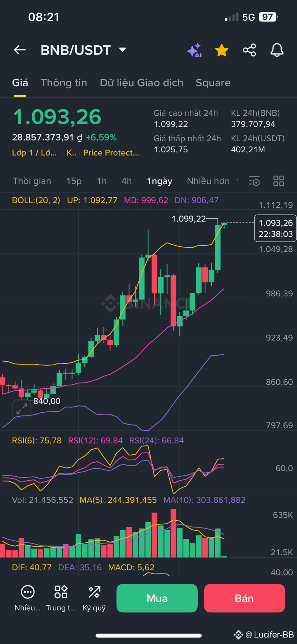Viewport: 297px width, 644px height.
Task: Tap the RSI(24): 66,84 label
Action: coord(156,440)
